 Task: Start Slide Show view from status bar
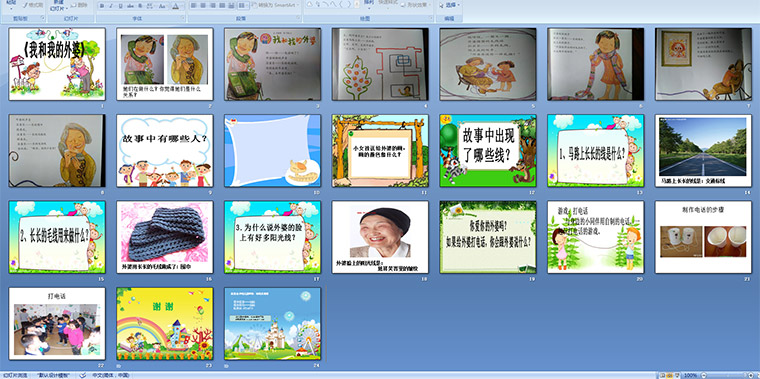pyautogui.click(x=677, y=375)
